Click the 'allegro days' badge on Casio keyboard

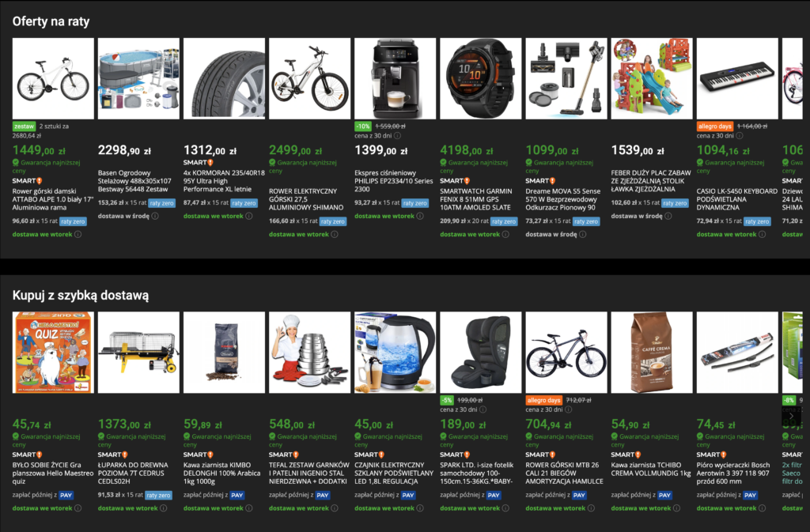[x=715, y=126]
